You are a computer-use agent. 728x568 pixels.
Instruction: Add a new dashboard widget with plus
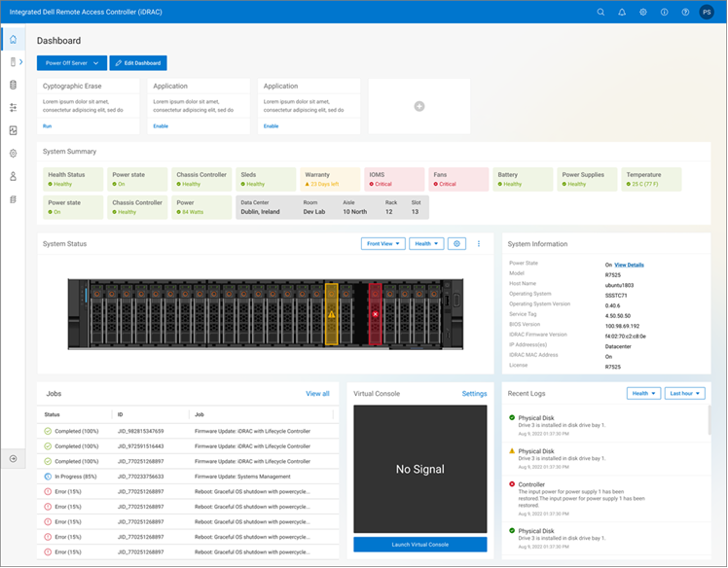[419, 106]
